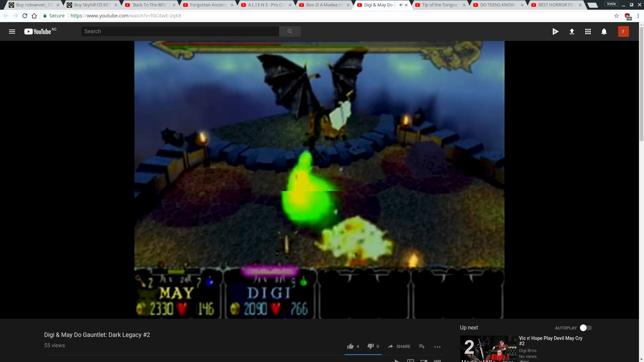Open a new browser tab
Image resolution: width=644 pixels, height=362 pixels.
pos(593,5)
